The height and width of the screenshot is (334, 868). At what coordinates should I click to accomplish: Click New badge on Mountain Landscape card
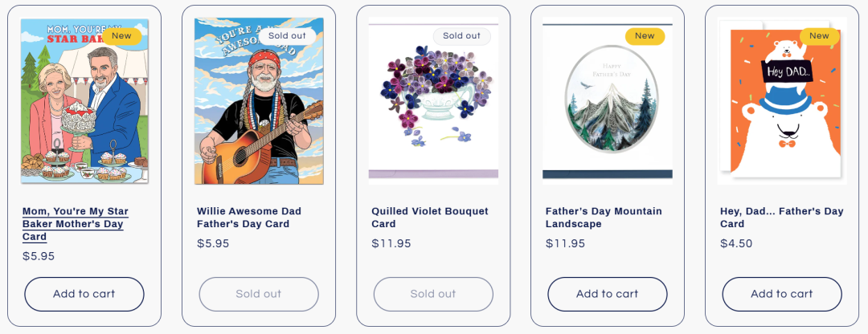pyautogui.click(x=645, y=36)
